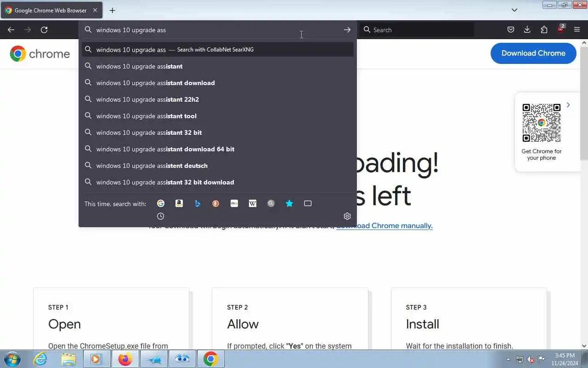The image size is (588, 368).
Task: Search this time with eBay
Action: (x=234, y=203)
